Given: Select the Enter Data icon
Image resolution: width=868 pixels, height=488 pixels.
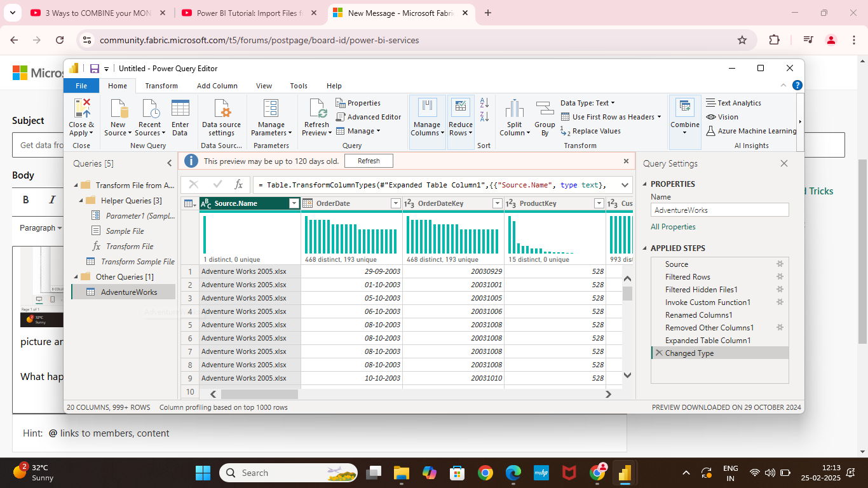Looking at the screenshot, I should pyautogui.click(x=180, y=108).
